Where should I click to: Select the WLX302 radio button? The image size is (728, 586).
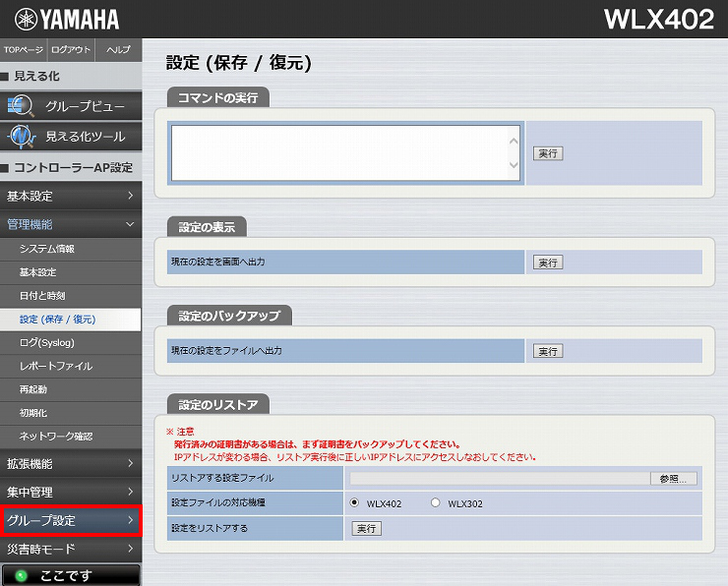[x=435, y=502]
